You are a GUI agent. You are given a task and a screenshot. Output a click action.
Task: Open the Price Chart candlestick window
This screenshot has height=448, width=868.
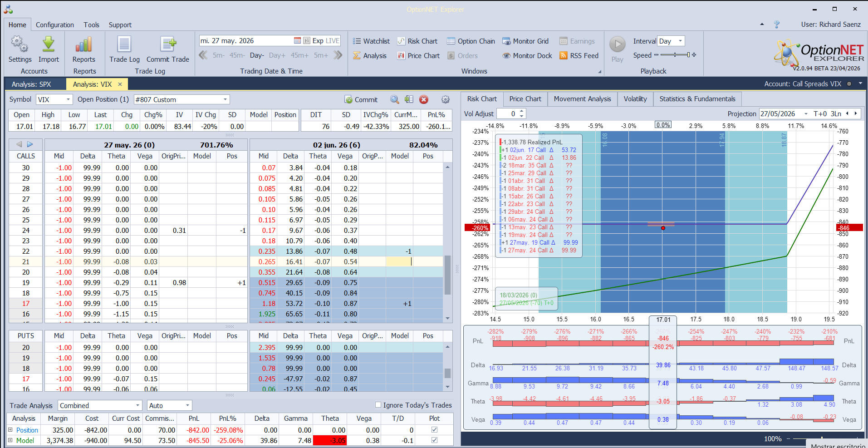pyautogui.click(x=418, y=55)
